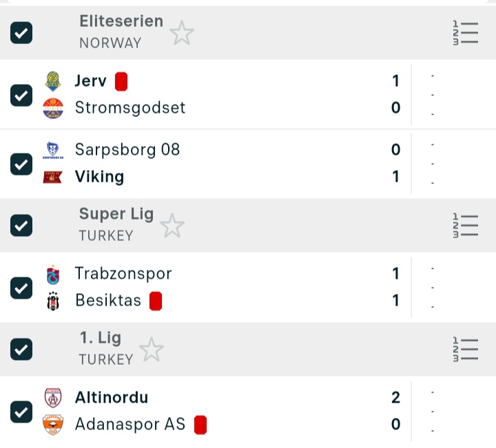Uncheck the Eliteserien league checkbox
496x448 pixels.
(21, 33)
